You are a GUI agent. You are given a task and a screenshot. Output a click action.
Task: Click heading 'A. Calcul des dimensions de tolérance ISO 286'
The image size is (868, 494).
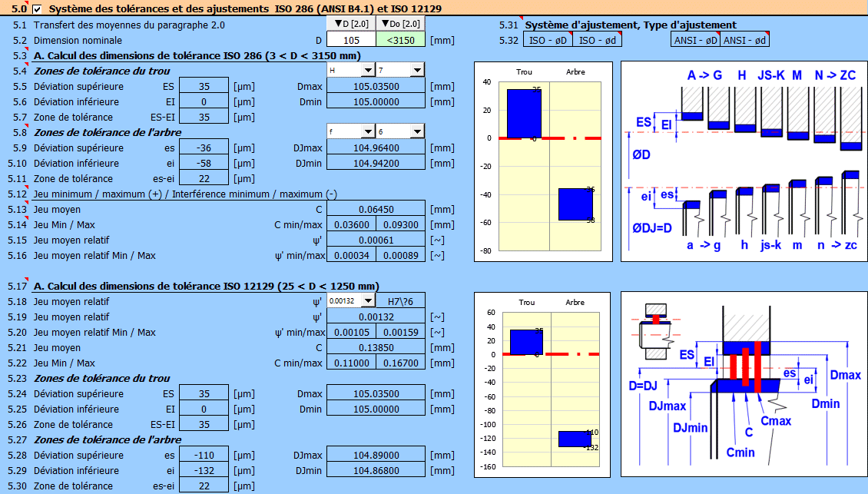197,55
